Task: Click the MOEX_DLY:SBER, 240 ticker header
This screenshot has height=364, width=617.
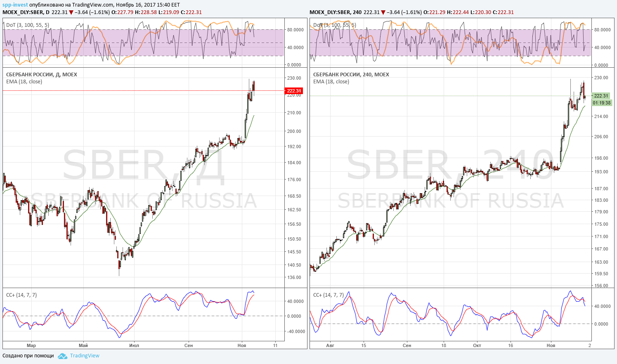Action: 336,12
